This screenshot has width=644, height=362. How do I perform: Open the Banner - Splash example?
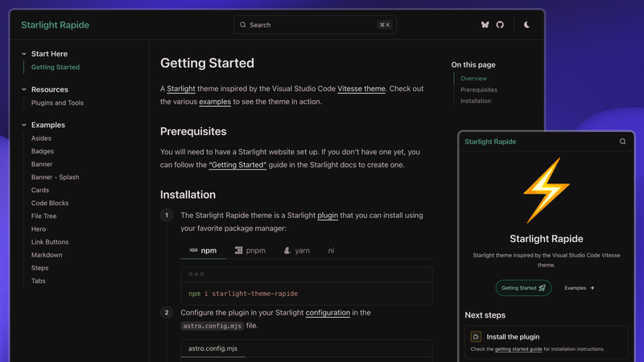pyautogui.click(x=55, y=177)
